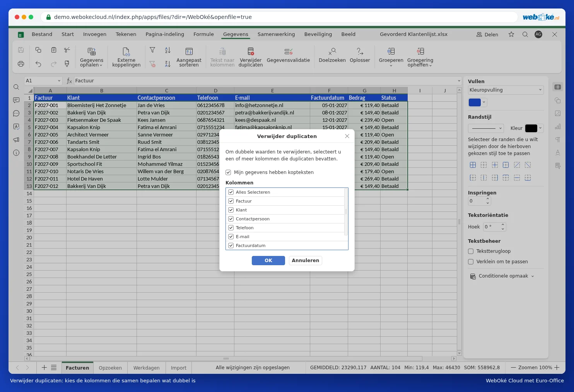Uncheck the Telefoon column checkbox
This screenshot has height=392, width=574.
click(x=231, y=228)
